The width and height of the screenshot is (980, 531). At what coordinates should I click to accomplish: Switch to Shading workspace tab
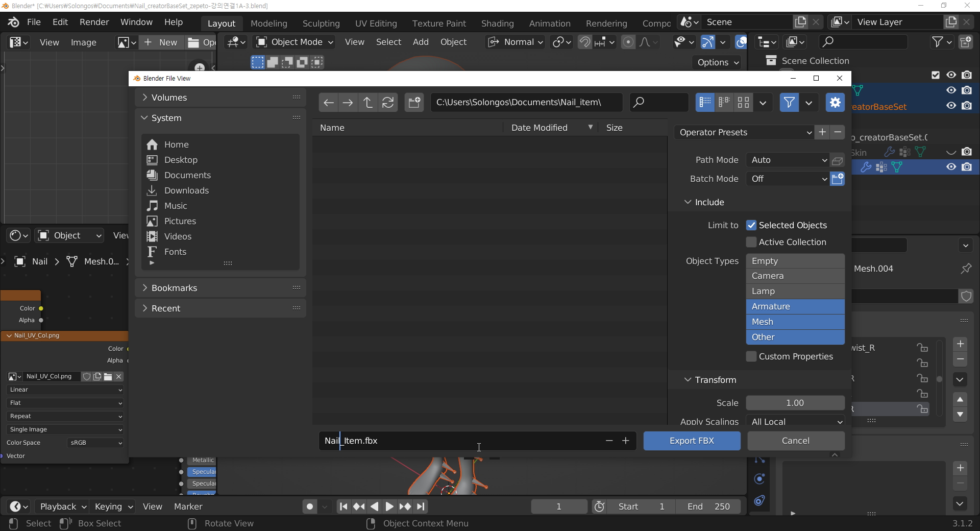coord(498,23)
